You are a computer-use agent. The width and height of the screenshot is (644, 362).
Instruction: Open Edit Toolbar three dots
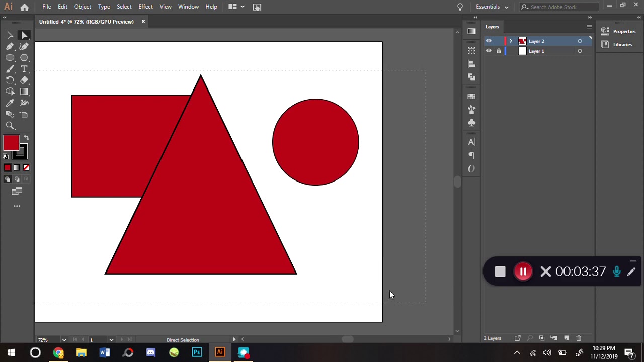click(x=17, y=206)
